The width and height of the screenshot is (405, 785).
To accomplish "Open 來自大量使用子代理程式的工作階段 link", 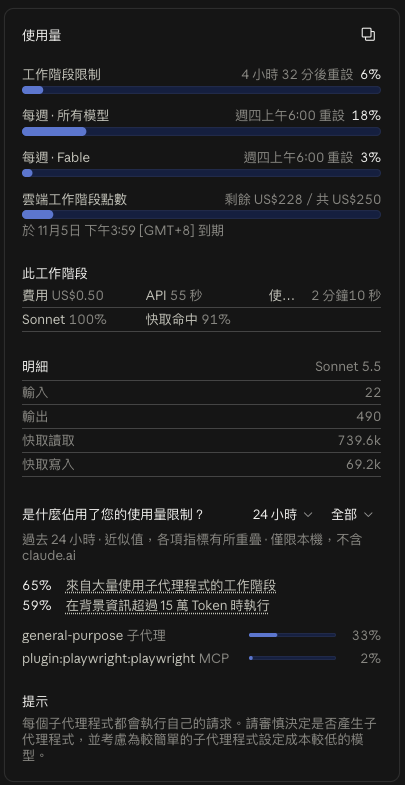I will point(171,586).
